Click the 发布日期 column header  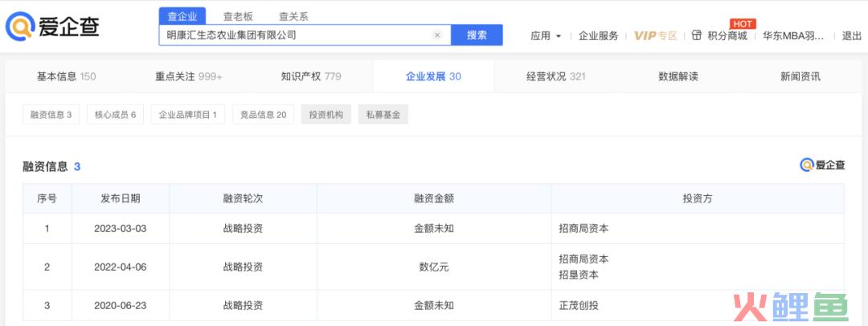pyautogui.click(x=120, y=198)
